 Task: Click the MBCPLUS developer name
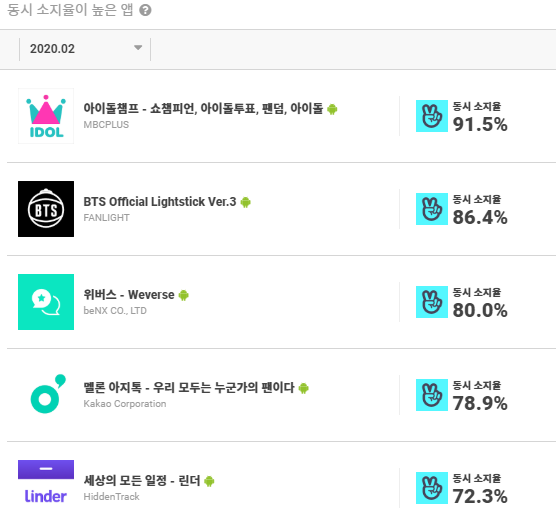pos(106,125)
